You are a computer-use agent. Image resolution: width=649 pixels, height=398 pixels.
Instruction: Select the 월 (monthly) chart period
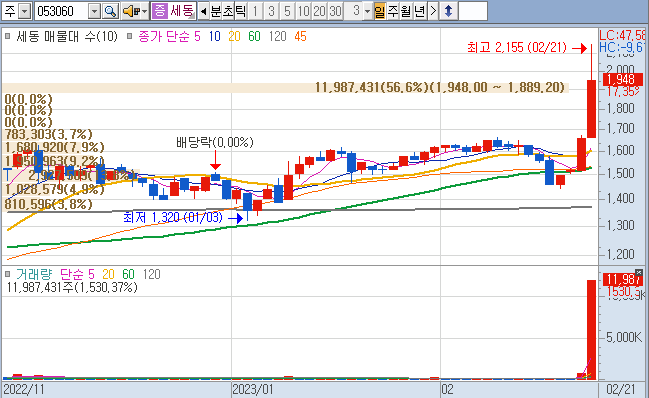coord(406,11)
